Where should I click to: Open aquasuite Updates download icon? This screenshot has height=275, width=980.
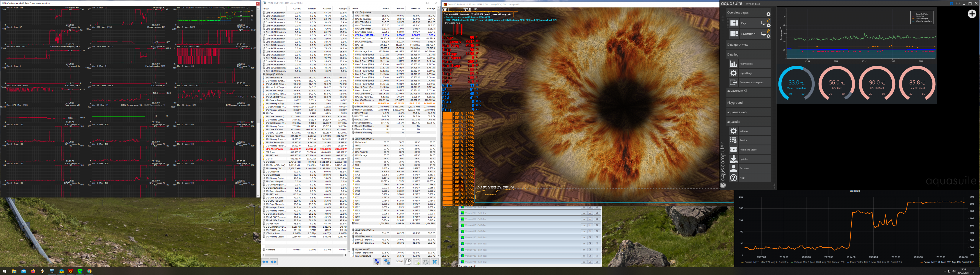pos(734,159)
